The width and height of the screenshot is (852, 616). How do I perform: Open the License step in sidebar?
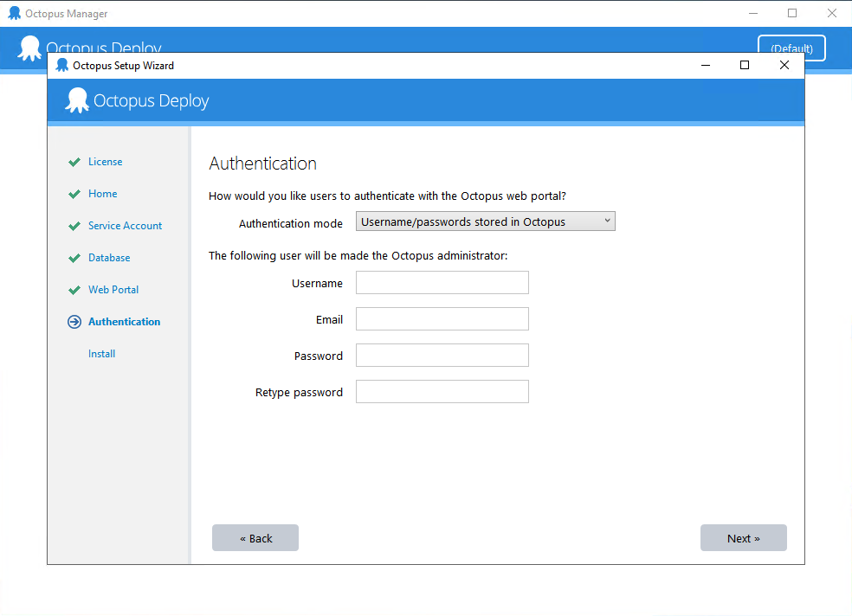tap(106, 162)
